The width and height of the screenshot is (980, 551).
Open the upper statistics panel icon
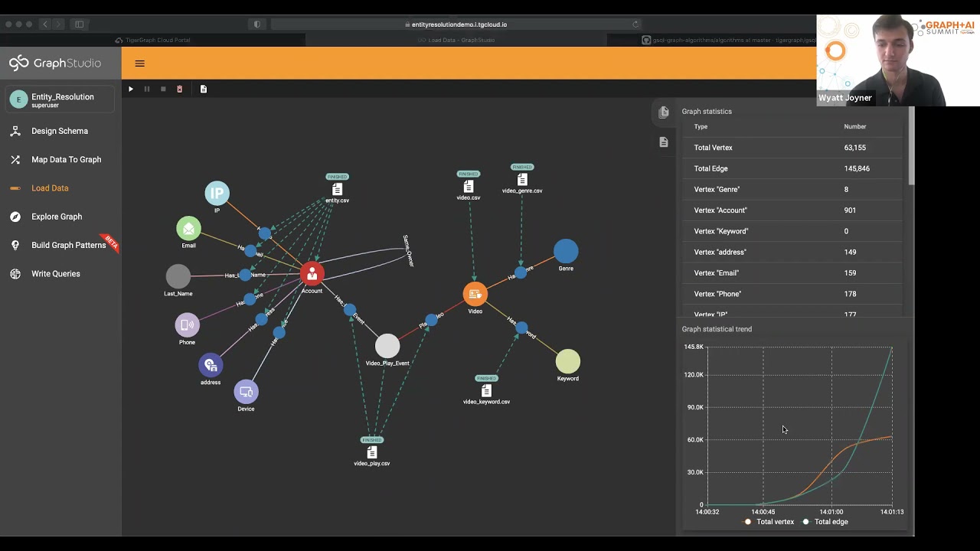coord(664,112)
